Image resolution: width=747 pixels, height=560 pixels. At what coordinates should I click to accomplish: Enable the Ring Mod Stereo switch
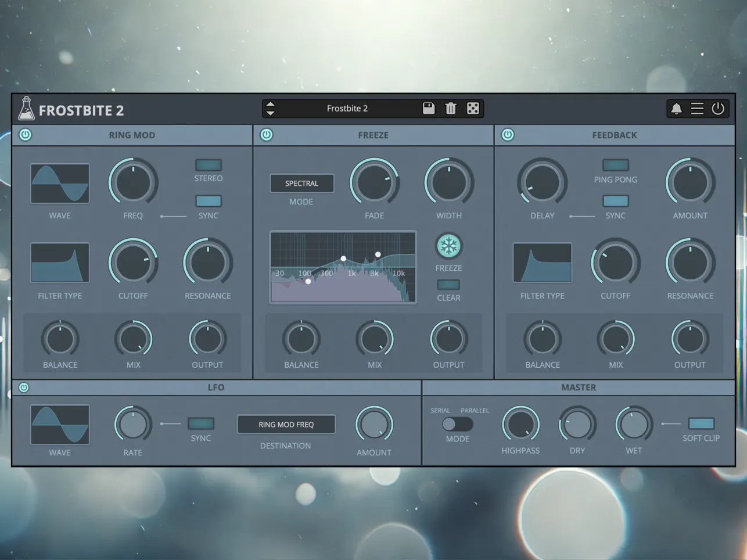pyautogui.click(x=209, y=165)
